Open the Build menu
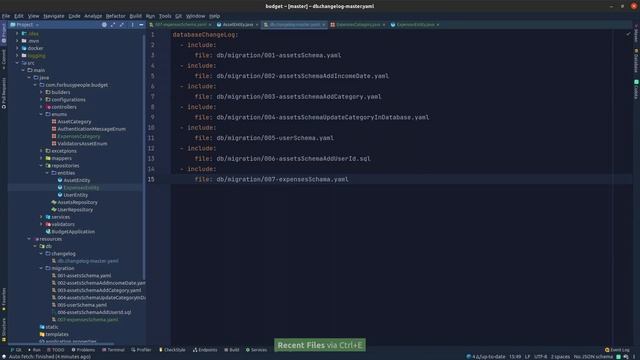This screenshot has height=360, width=640. (136, 16)
